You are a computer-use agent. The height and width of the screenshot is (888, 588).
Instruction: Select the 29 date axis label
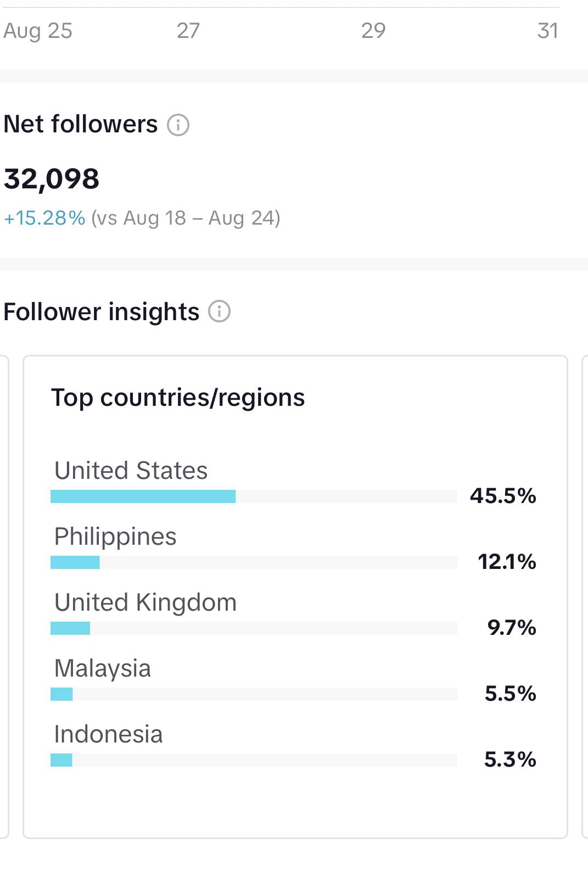pos(373,31)
